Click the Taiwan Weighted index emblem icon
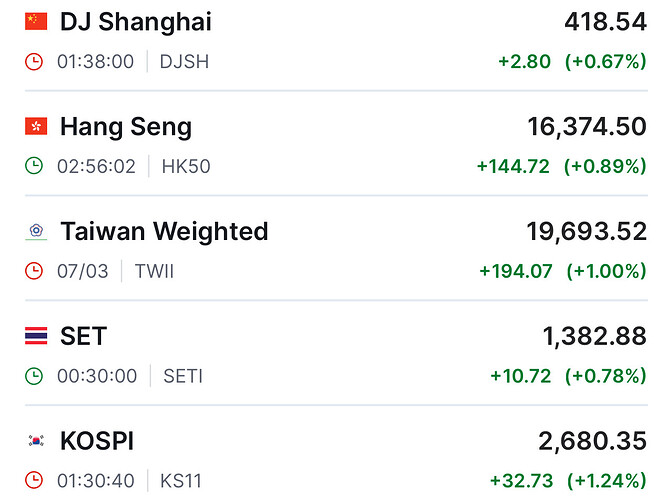This screenshot has width=672, height=500. [x=35, y=232]
